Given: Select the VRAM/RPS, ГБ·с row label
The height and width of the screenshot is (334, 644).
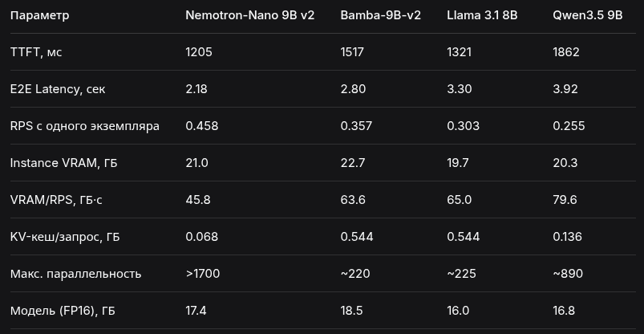Looking at the screenshot, I should click(x=56, y=200).
